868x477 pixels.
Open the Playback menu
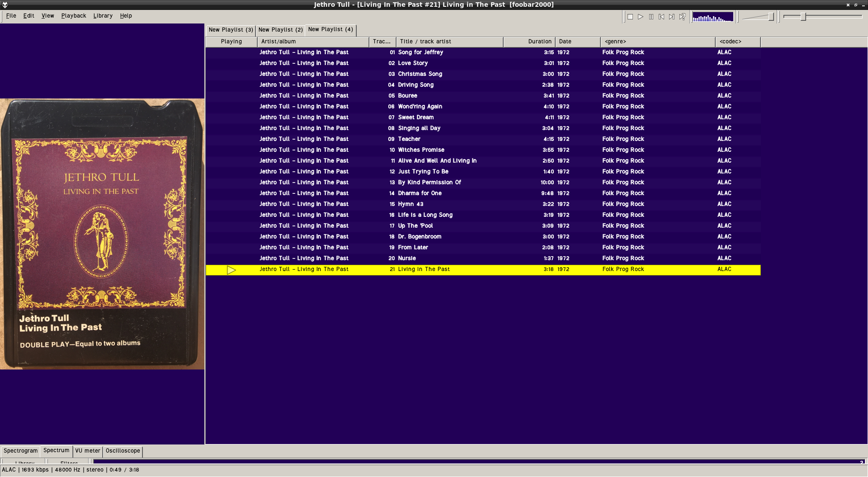click(x=74, y=16)
